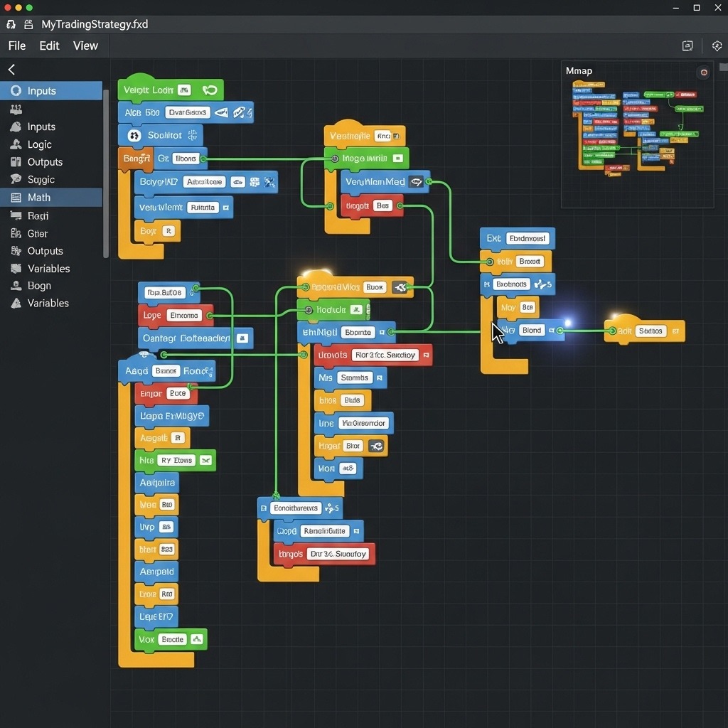The image size is (728, 728).
Task: Click shuffle icon on Buox block
Action: click(400, 287)
